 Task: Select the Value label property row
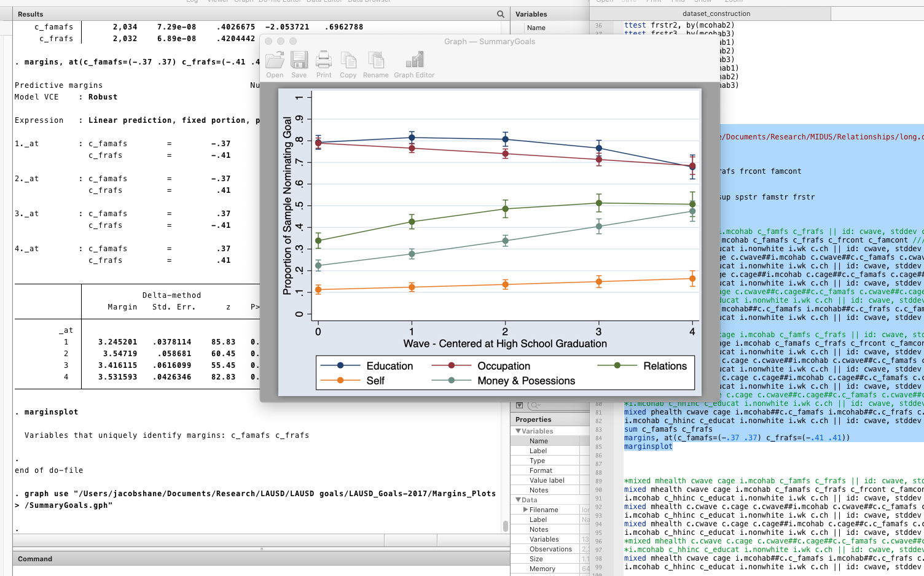pyautogui.click(x=550, y=480)
